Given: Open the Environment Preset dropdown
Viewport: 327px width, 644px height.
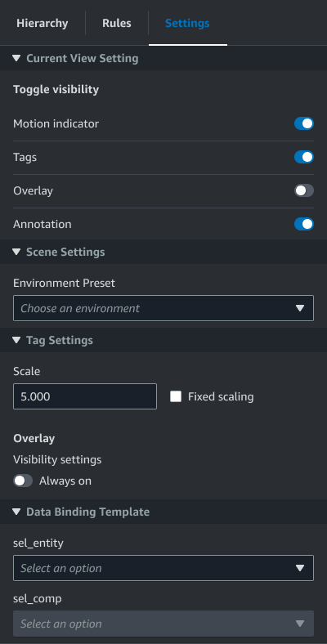Looking at the screenshot, I should click(163, 308).
